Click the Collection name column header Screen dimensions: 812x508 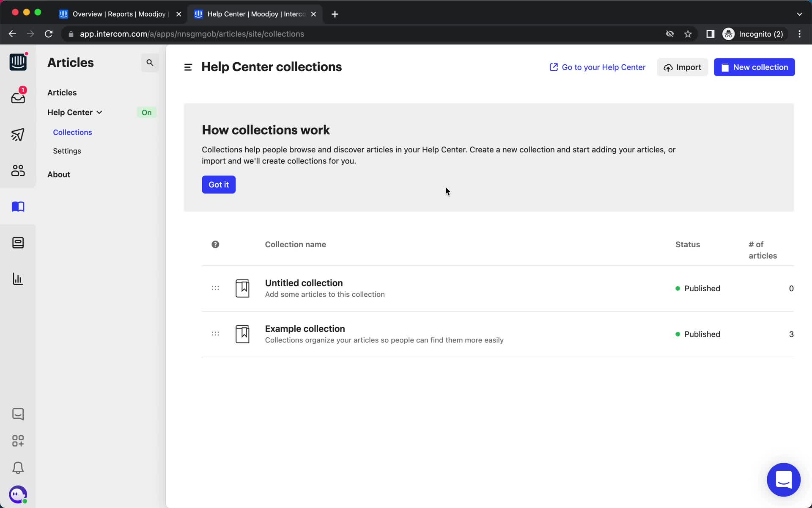[x=295, y=244]
